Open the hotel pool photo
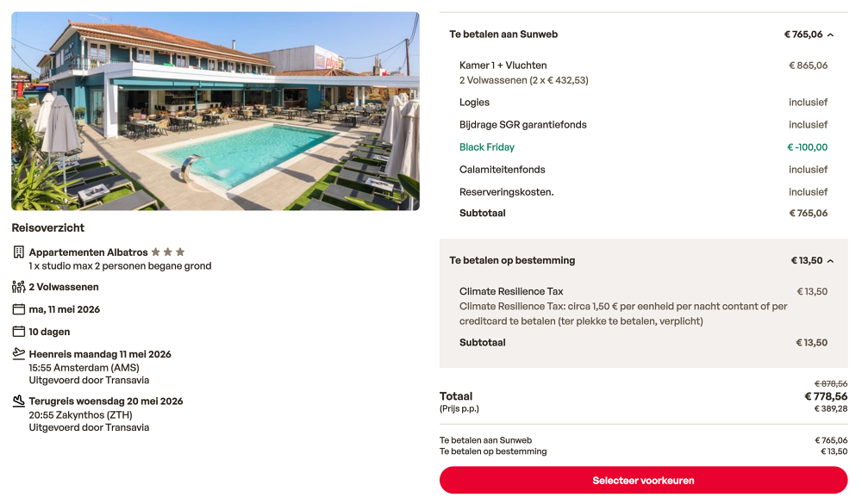The height and width of the screenshot is (504, 862). coord(215,111)
